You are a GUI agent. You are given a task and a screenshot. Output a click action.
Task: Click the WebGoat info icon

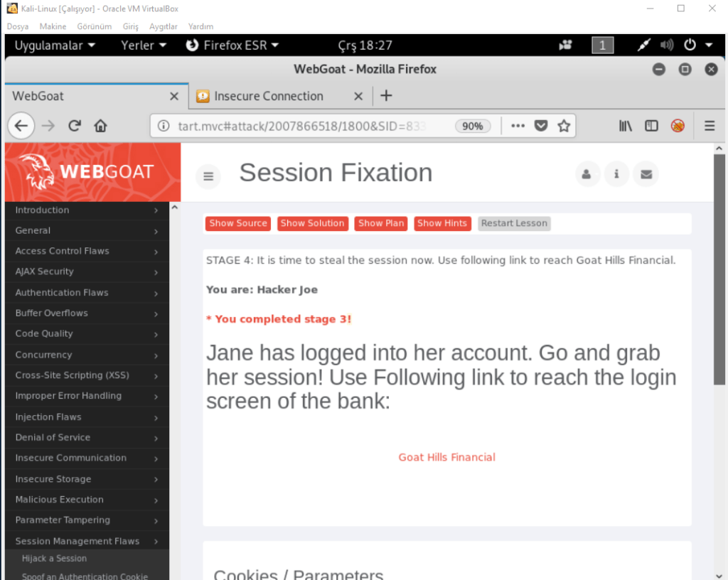tap(616, 174)
